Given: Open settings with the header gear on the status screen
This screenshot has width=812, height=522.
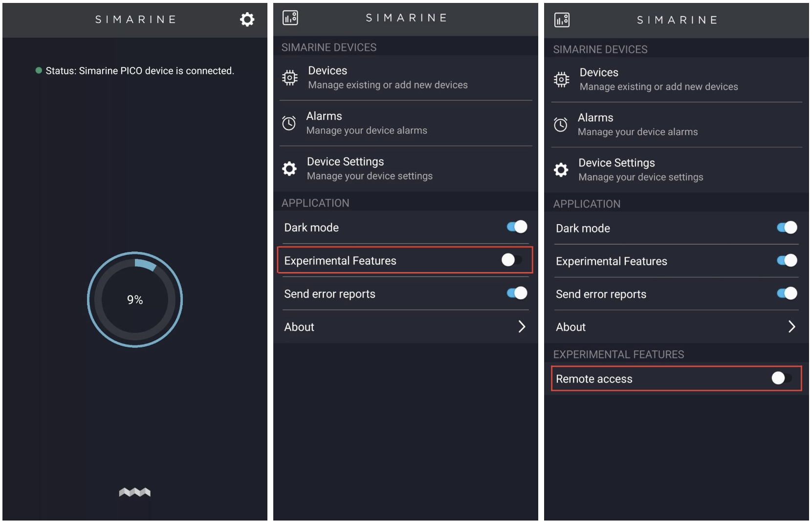Looking at the screenshot, I should pyautogui.click(x=247, y=20).
